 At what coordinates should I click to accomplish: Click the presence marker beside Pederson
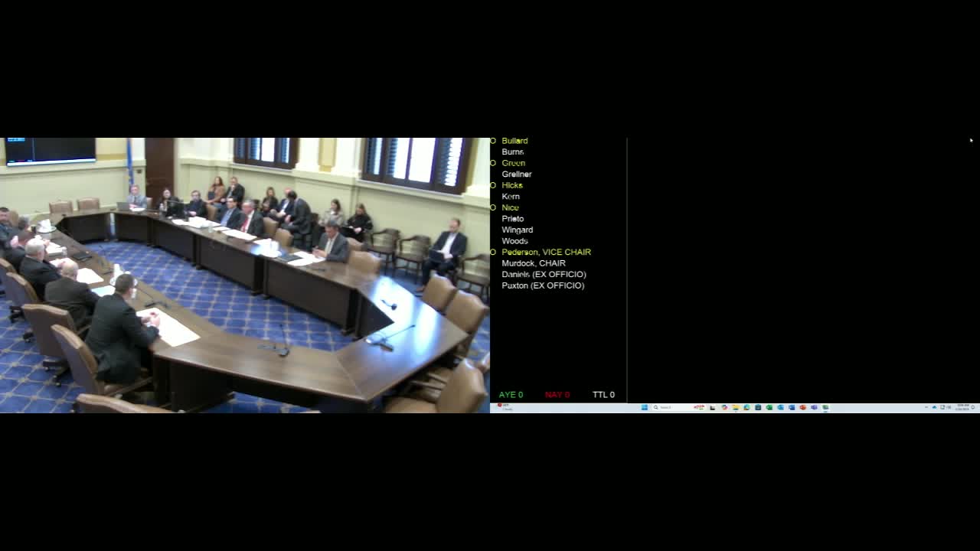point(493,252)
